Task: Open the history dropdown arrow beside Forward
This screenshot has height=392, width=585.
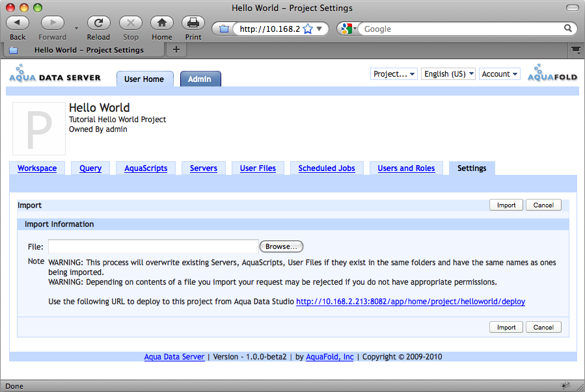Action: [76, 29]
